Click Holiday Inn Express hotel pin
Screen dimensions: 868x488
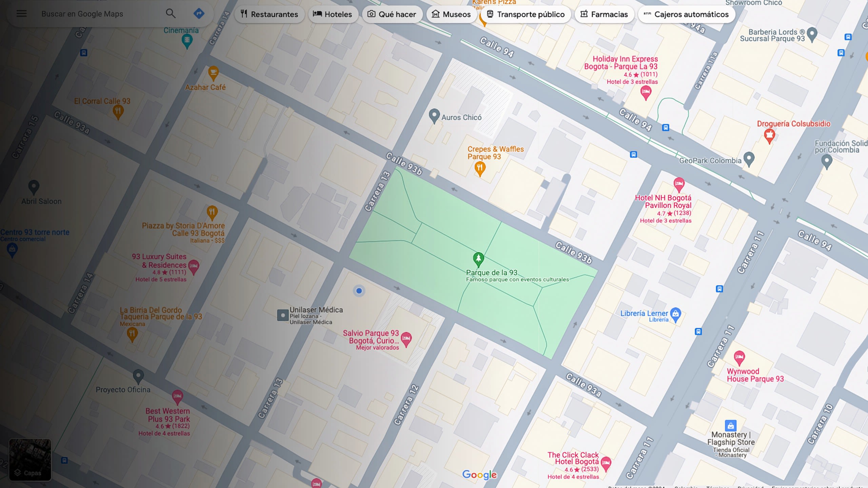646,92
